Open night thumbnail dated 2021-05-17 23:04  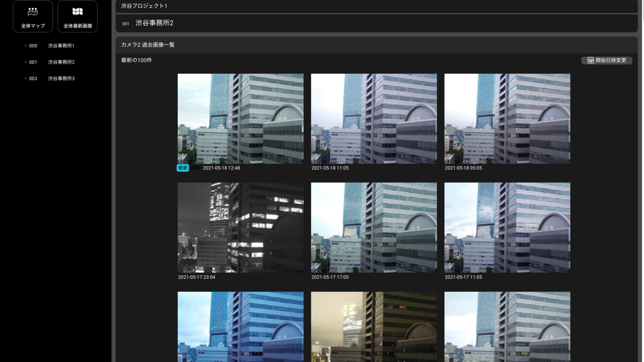(x=241, y=227)
